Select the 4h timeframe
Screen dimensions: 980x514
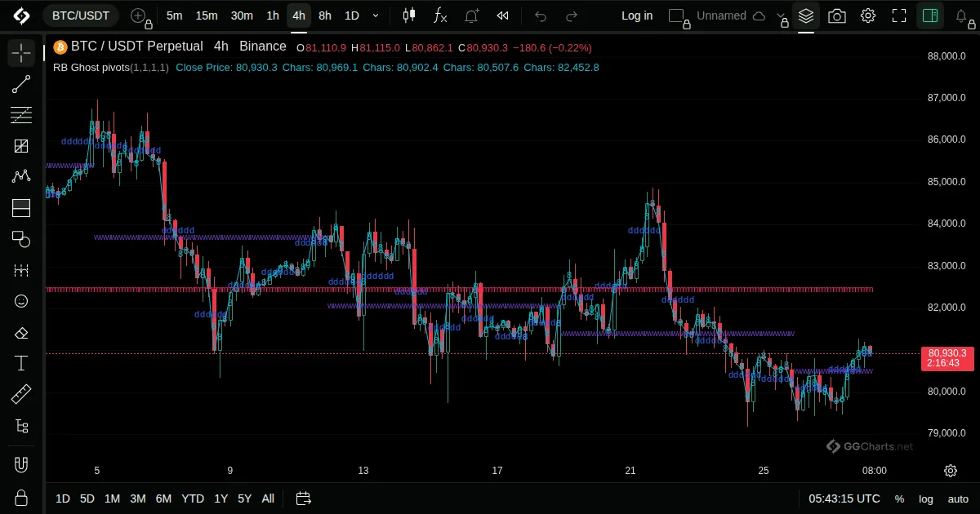tap(299, 16)
